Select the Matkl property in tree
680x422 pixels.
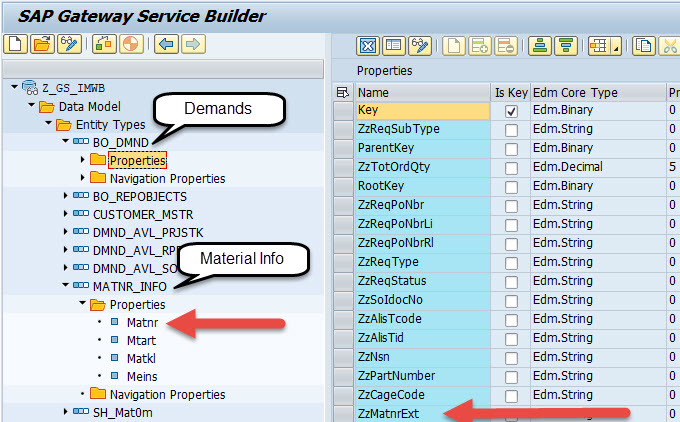pos(141,358)
